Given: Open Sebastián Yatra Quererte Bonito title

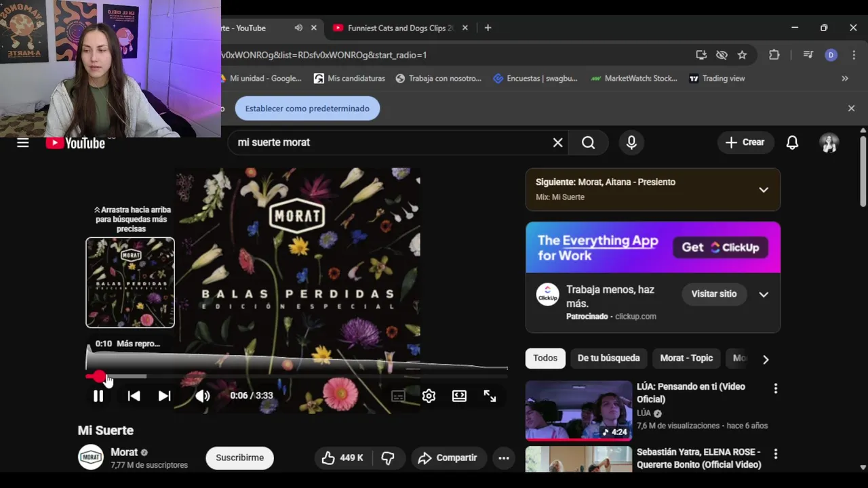Looking at the screenshot, I should [x=698, y=458].
